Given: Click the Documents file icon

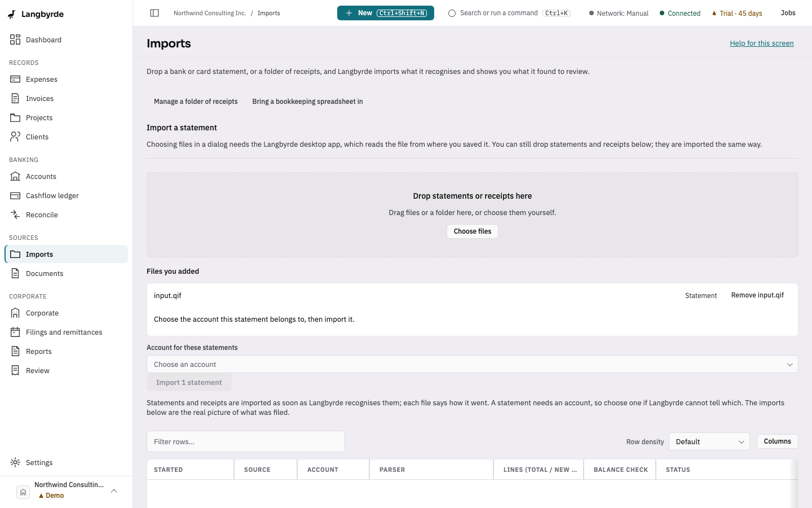Looking at the screenshot, I should click(x=15, y=273).
